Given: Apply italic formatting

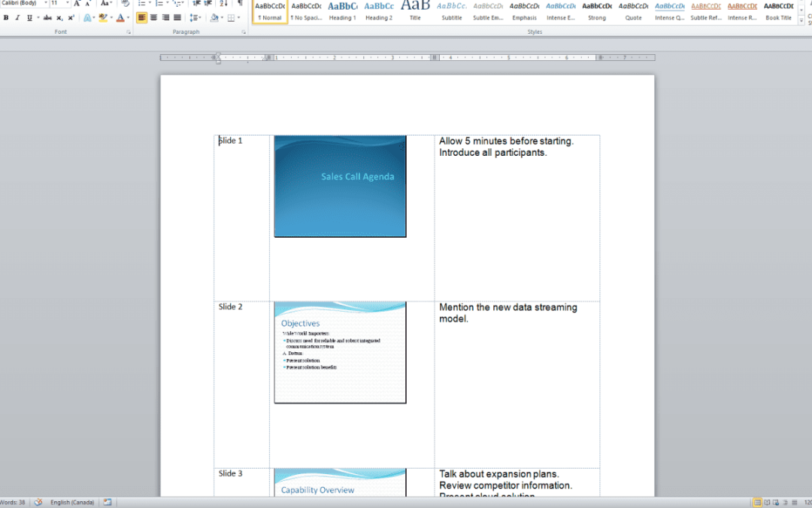Looking at the screenshot, I should [x=17, y=17].
